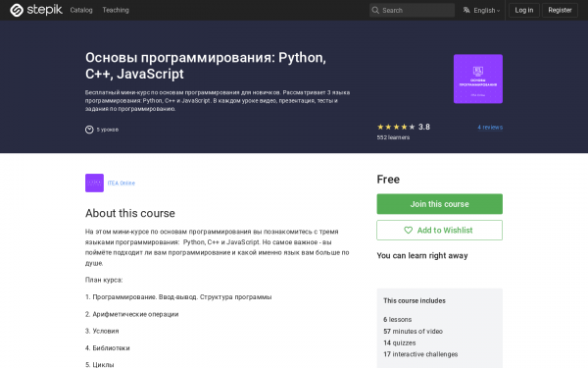Click the star rating icons
588x368 pixels.
coord(396,127)
